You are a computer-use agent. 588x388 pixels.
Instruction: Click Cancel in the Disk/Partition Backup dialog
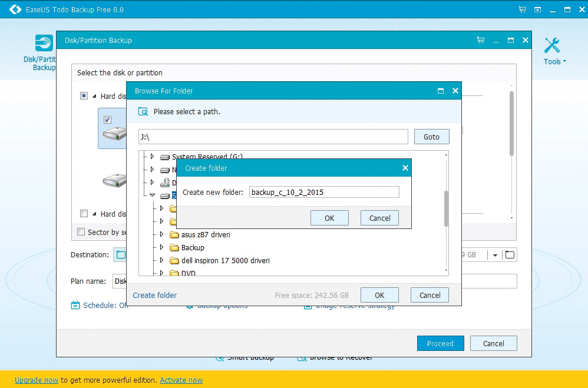(x=494, y=343)
